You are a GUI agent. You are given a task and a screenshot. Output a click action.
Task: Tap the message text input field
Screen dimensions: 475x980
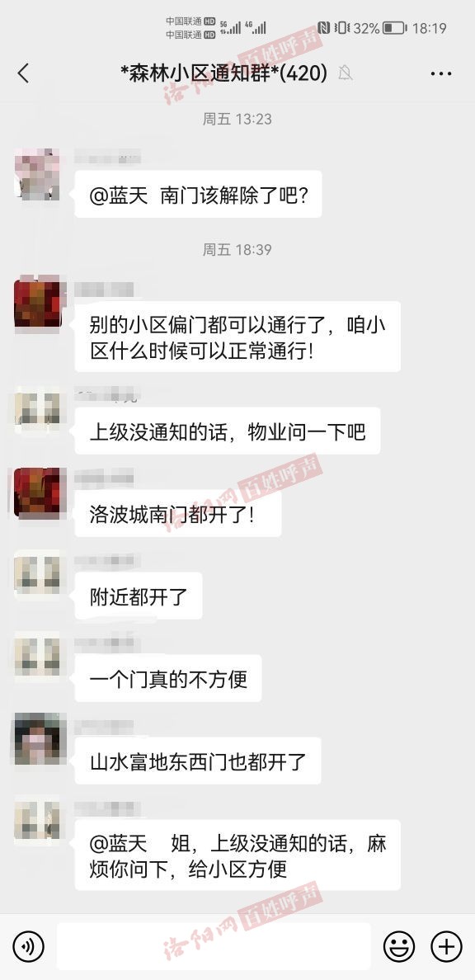tap(214, 945)
